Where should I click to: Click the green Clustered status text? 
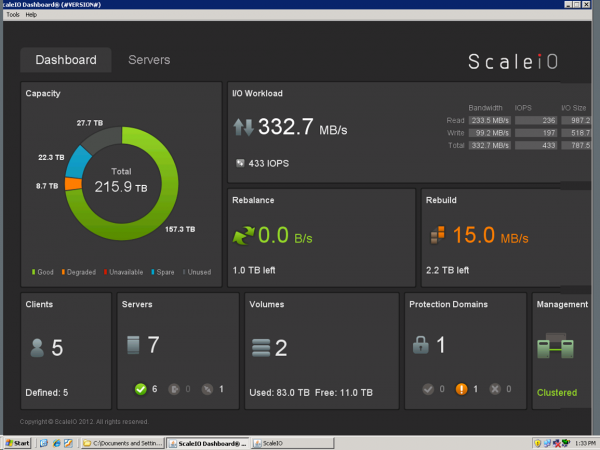click(x=557, y=393)
